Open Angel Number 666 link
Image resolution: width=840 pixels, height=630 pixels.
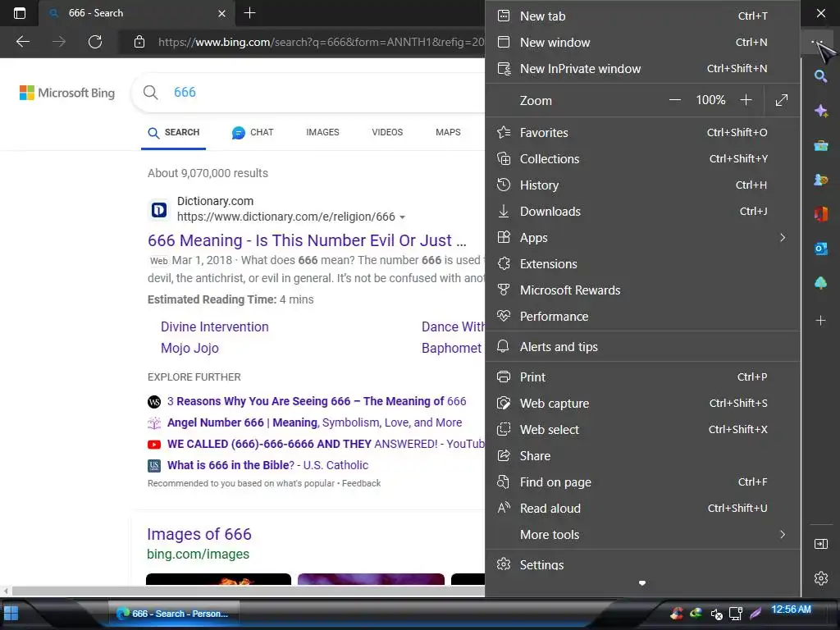click(314, 422)
